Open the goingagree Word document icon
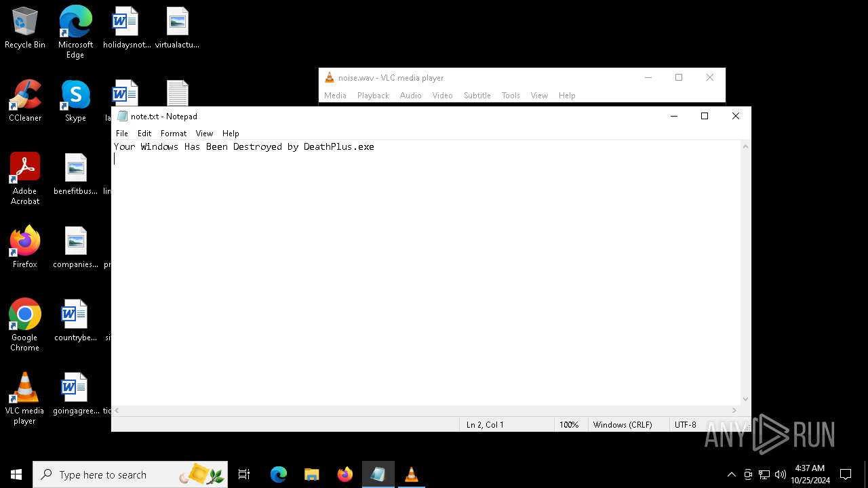 75,394
